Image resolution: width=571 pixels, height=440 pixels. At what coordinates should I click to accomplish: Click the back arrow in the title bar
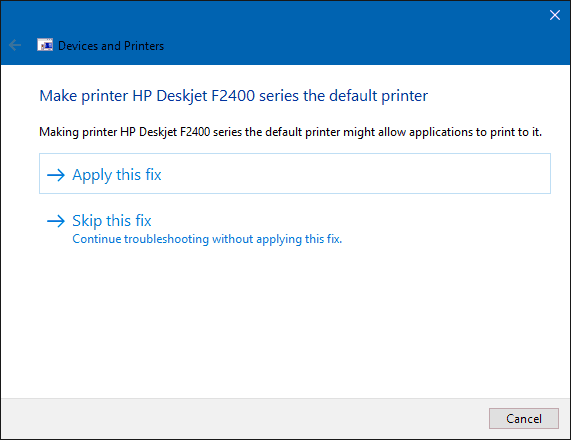[15, 46]
